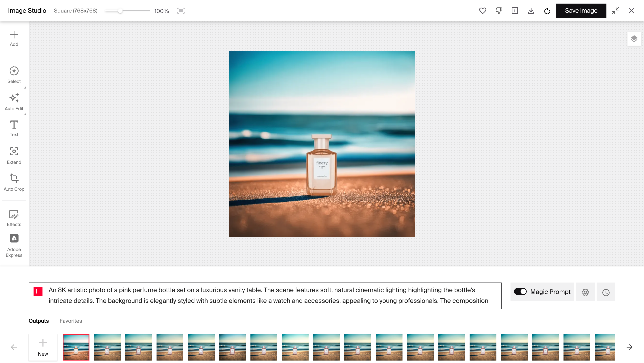Adjust the zoom slider
The width and height of the screenshot is (644, 363).
tap(121, 11)
